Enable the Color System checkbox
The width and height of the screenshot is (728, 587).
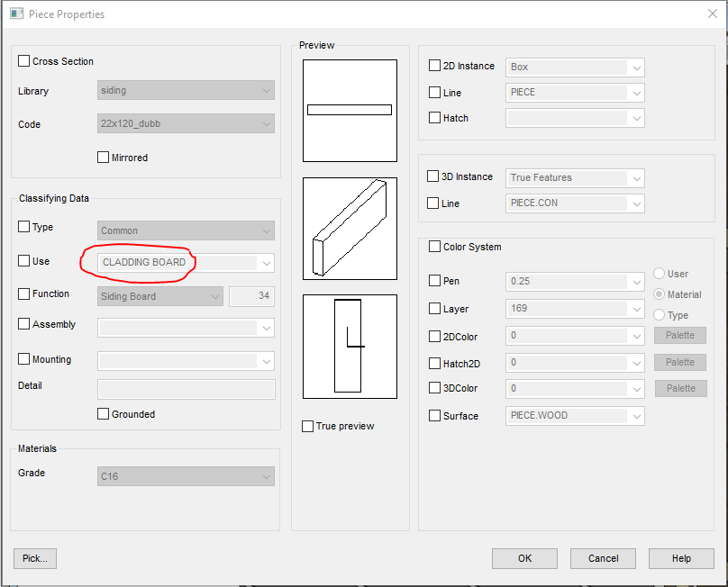point(435,247)
